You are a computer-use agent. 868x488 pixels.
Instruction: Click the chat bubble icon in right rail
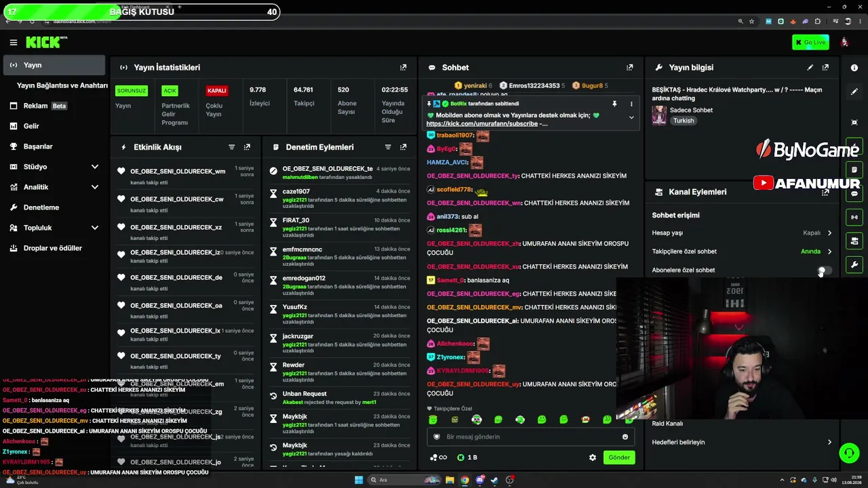pyautogui.click(x=854, y=194)
